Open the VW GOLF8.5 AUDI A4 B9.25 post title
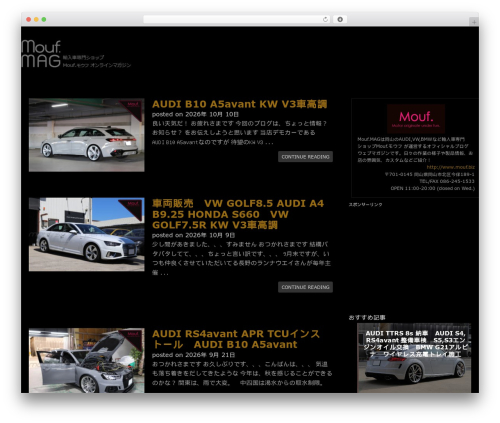The image size is (500, 423). [x=238, y=214]
